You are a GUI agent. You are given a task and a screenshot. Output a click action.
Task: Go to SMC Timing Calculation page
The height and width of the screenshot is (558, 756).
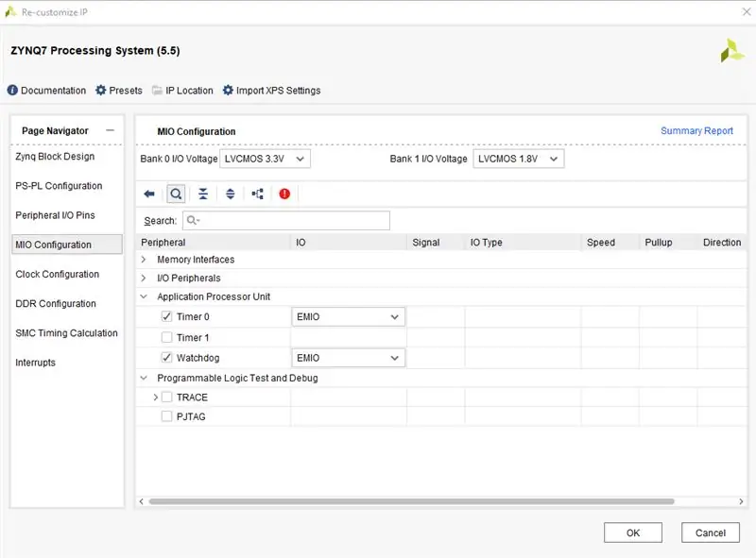click(x=66, y=332)
